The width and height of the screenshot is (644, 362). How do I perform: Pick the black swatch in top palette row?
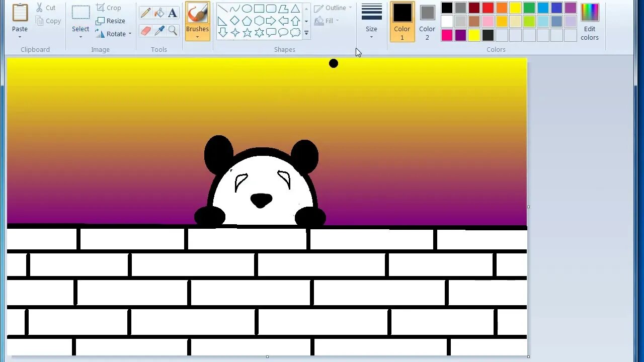click(x=447, y=8)
